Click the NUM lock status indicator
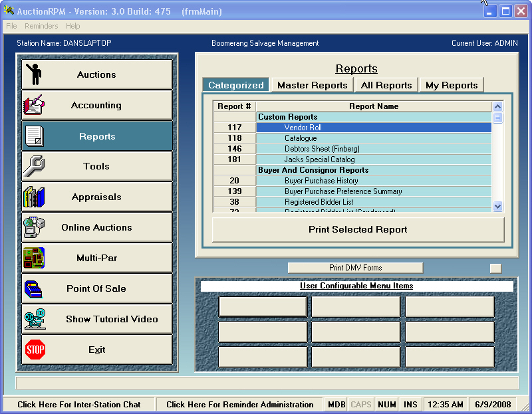Image resolution: width=532 pixels, height=414 pixels. [387, 405]
